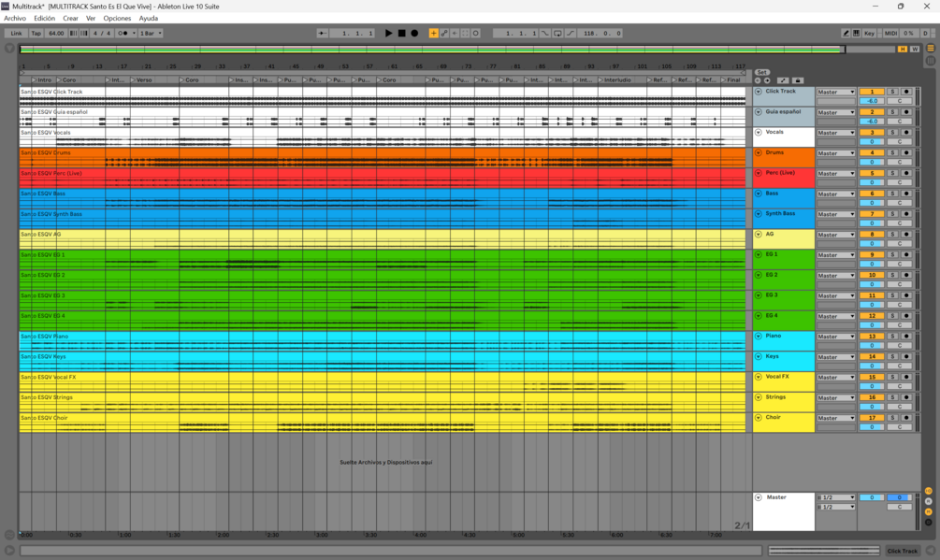Switch to Session View selector icon
The height and width of the screenshot is (560, 940).
click(931, 61)
